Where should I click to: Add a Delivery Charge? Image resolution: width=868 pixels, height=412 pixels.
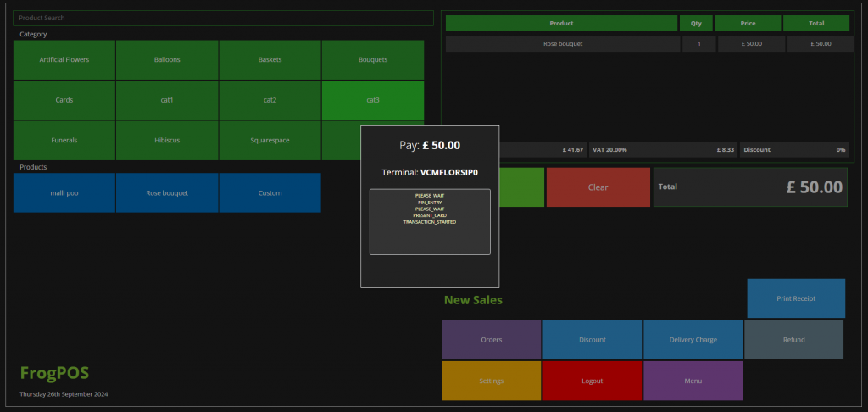pos(693,340)
